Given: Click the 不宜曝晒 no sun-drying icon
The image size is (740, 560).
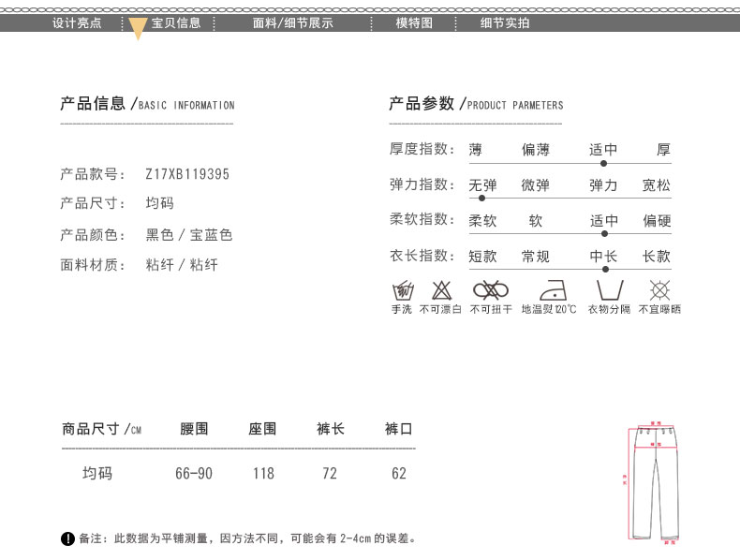Looking at the screenshot, I should (x=659, y=290).
